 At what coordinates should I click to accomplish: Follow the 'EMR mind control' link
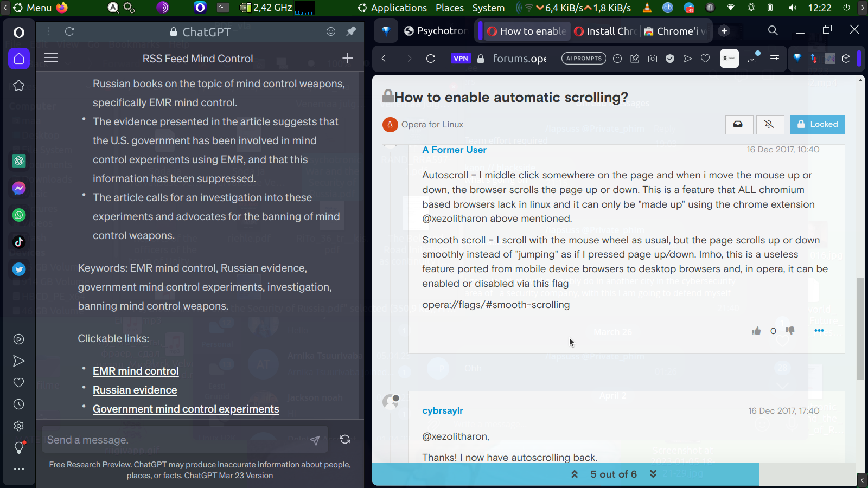pos(136,371)
